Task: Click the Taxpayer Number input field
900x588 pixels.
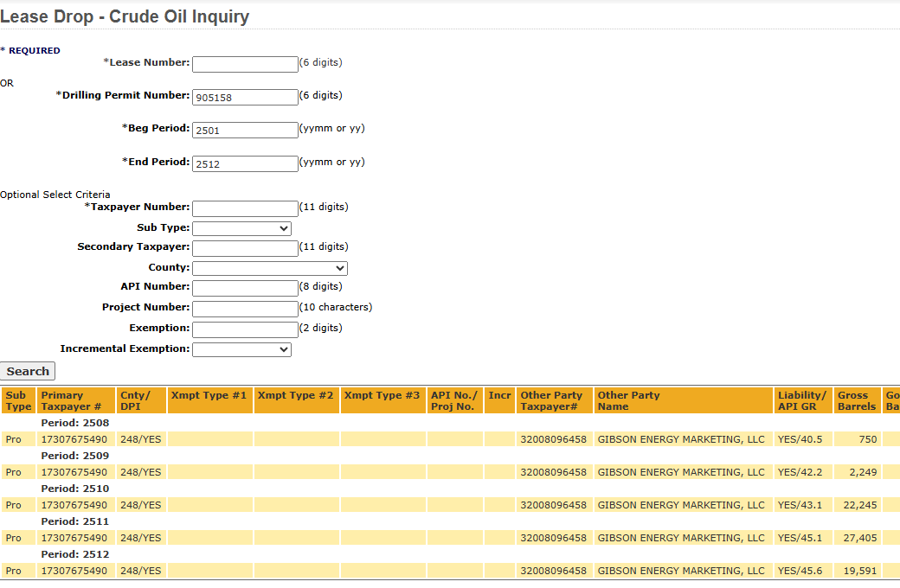Action: pyautogui.click(x=245, y=208)
